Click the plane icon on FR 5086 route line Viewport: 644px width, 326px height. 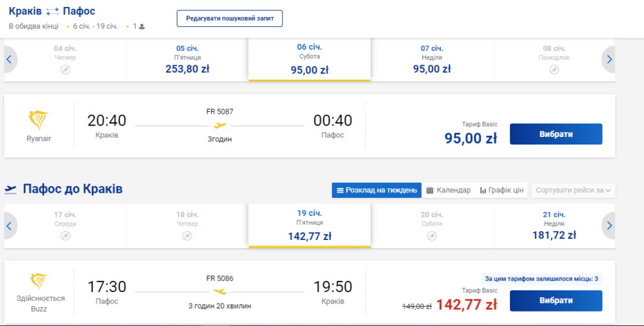click(x=219, y=291)
